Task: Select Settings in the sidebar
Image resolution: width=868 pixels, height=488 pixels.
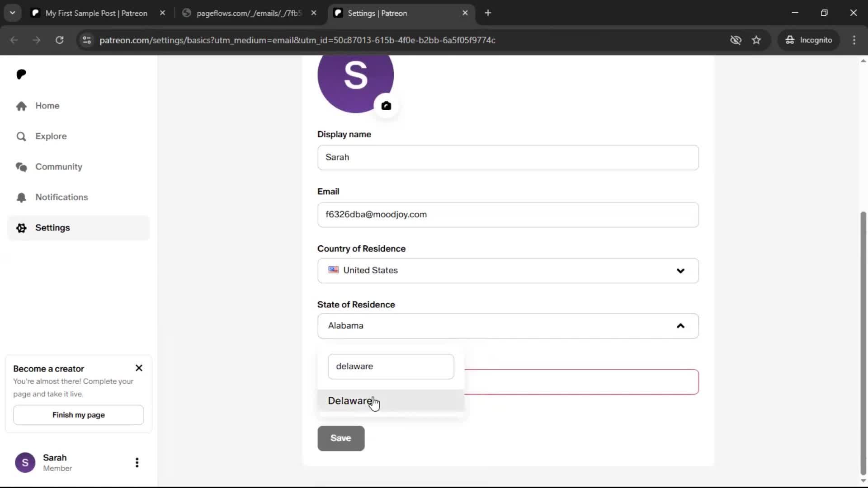Action: tap(78, 228)
